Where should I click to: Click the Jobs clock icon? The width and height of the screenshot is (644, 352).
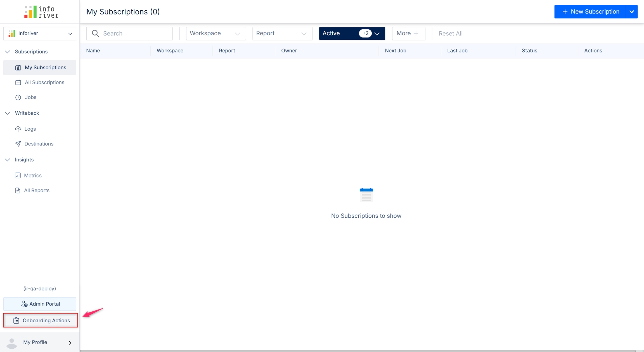click(x=18, y=97)
